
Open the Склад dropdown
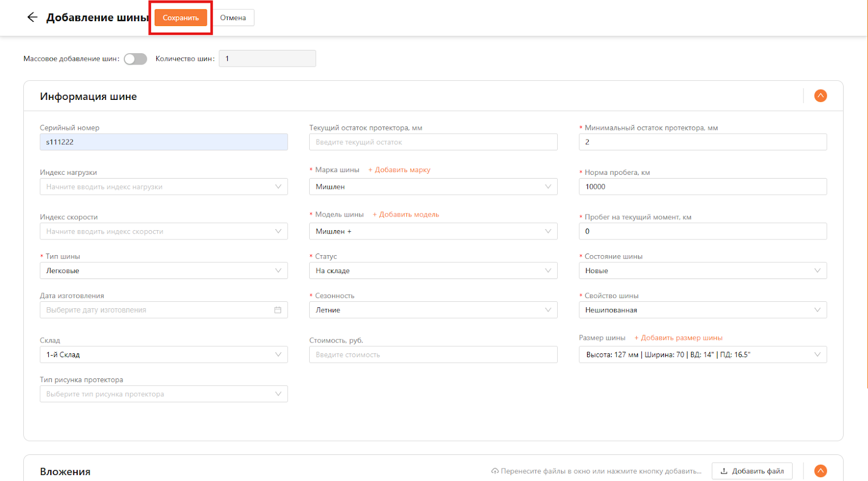(163, 355)
